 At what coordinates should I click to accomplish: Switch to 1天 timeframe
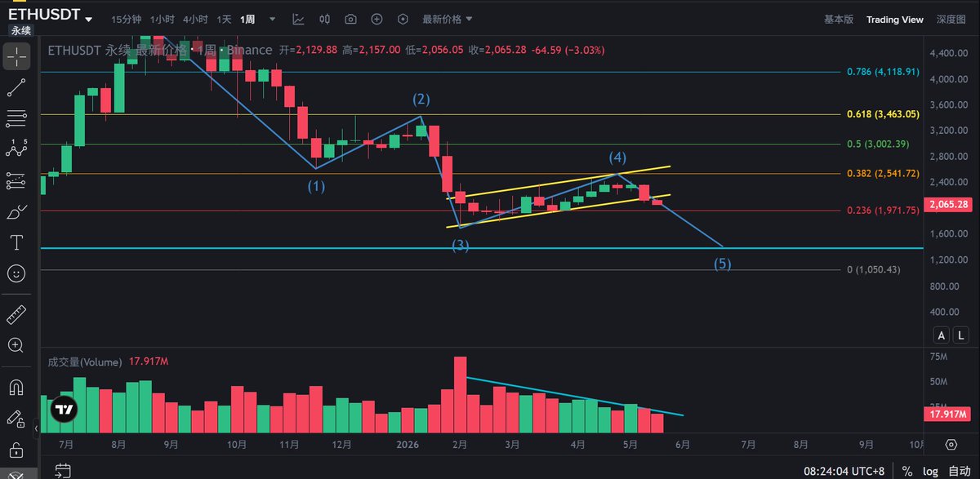(224, 20)
